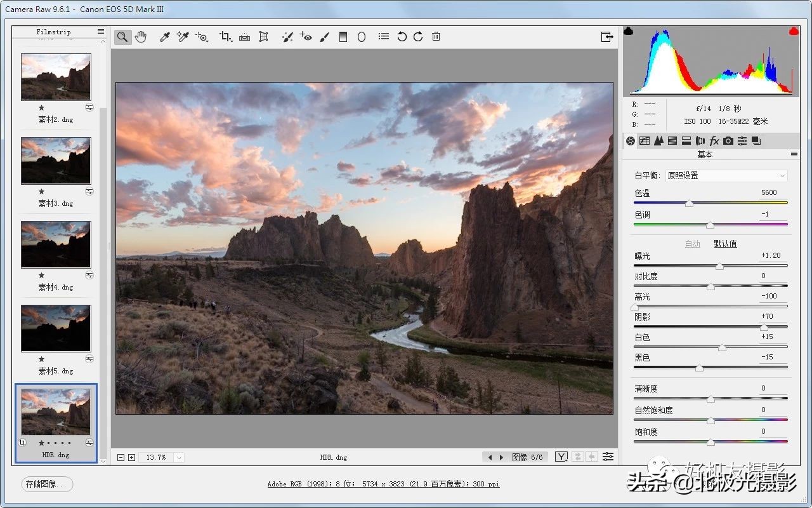Open the Effects (fx) panel tab
Screen dimensions: 812x508
click(714, 141)
